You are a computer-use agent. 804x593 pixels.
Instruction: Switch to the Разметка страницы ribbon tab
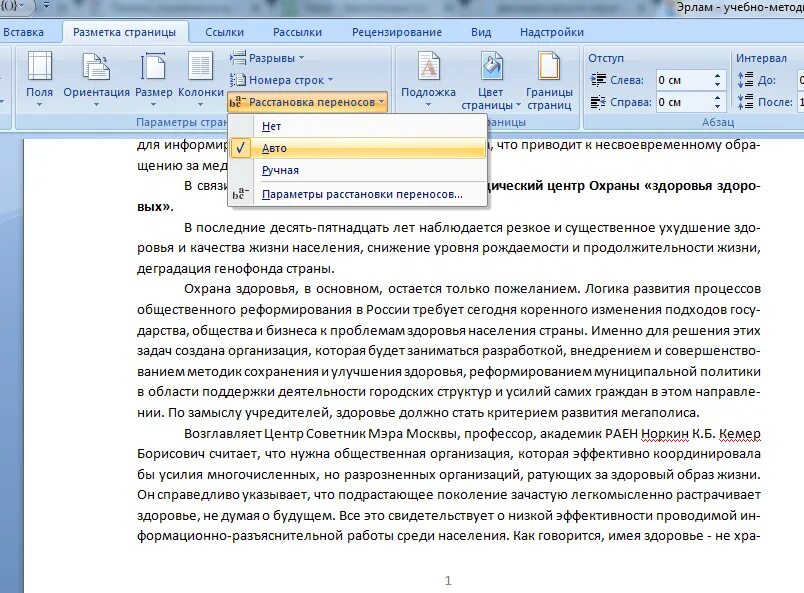click(x=125, y=32)
